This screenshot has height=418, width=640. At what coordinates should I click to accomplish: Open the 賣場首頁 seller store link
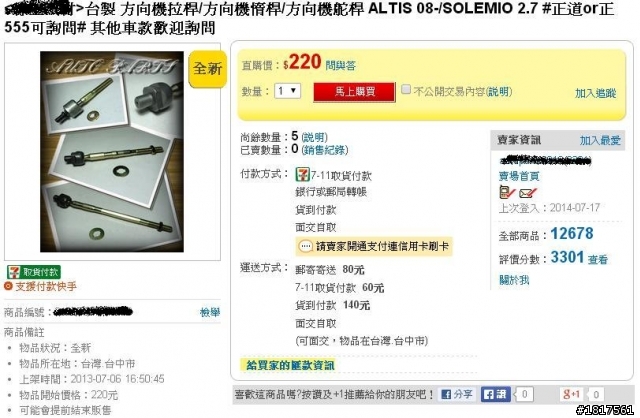(x=519, y=176)
